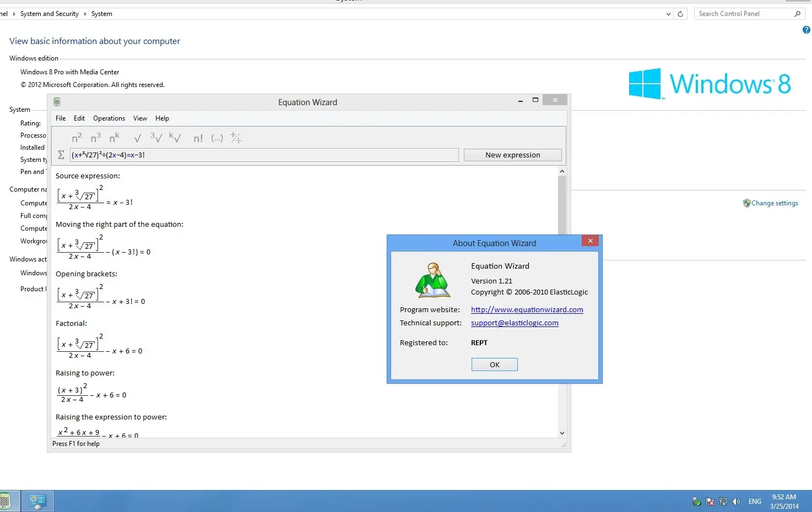Click the 'Raising to power:' step label
The width and height of the screenshot is (812, 512).
coord(85,373)
